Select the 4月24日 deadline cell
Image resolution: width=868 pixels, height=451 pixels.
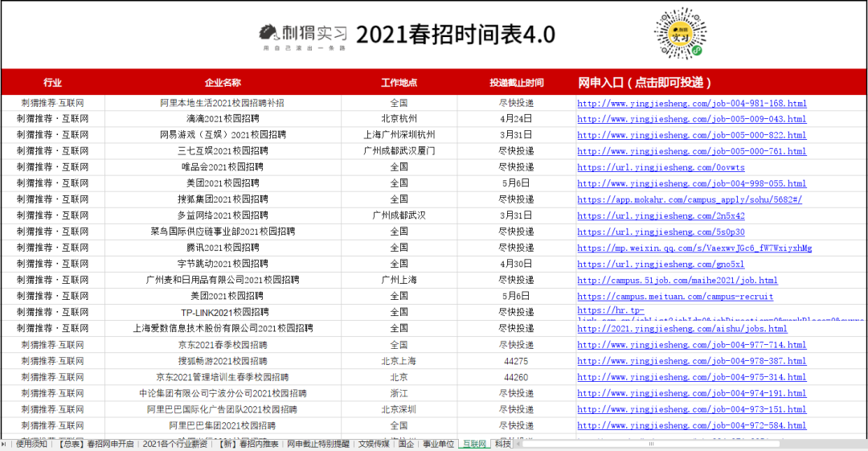[517, 118]
